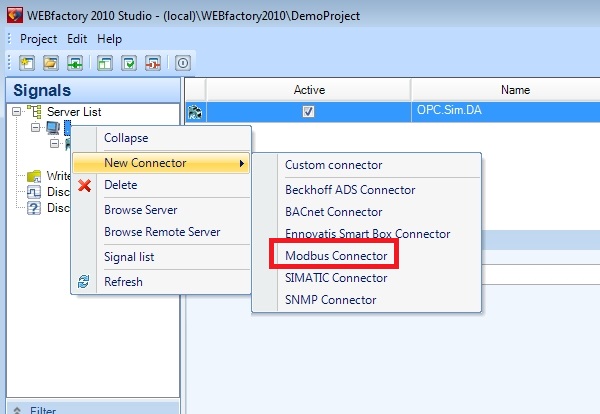Click the New Project toolbar icon
This screenshot has width=600, height=414.
coord(27,62)
